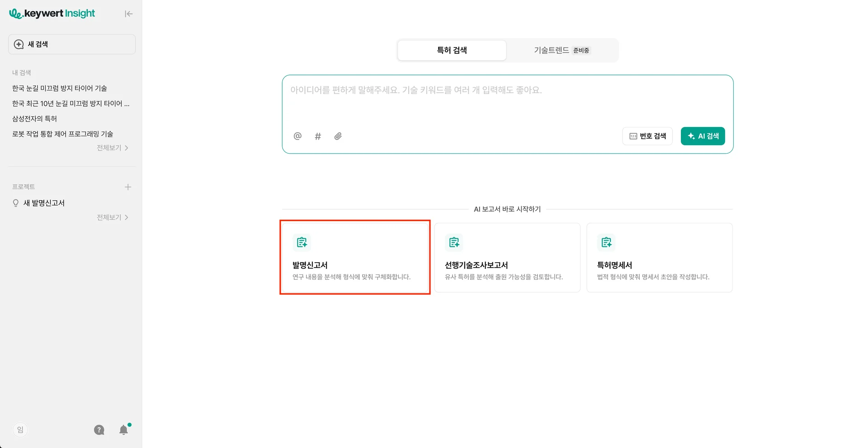Viewport: 868px width, 448px height.
Task: Click the 번호 검색 button
Action: (x=647, y=136)
